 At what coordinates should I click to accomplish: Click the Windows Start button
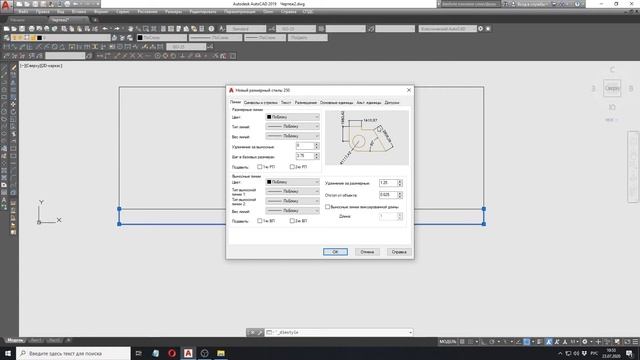pos(8,353)
